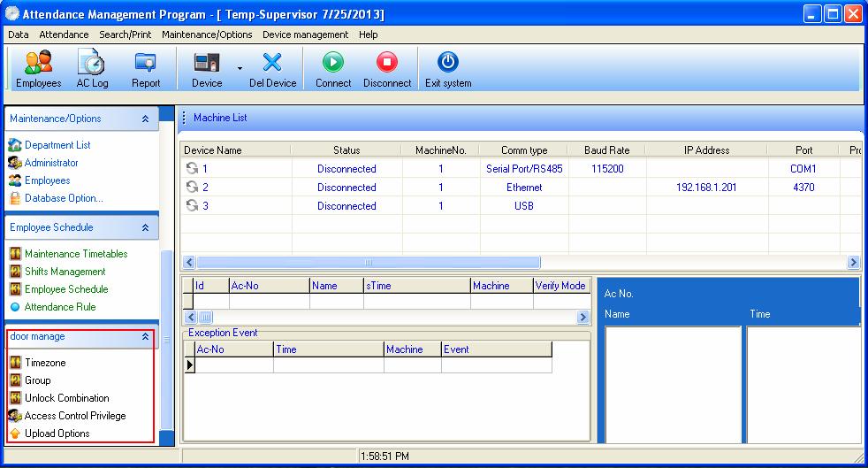Open the Device dropdown arrow

click(x=240, y=68)
